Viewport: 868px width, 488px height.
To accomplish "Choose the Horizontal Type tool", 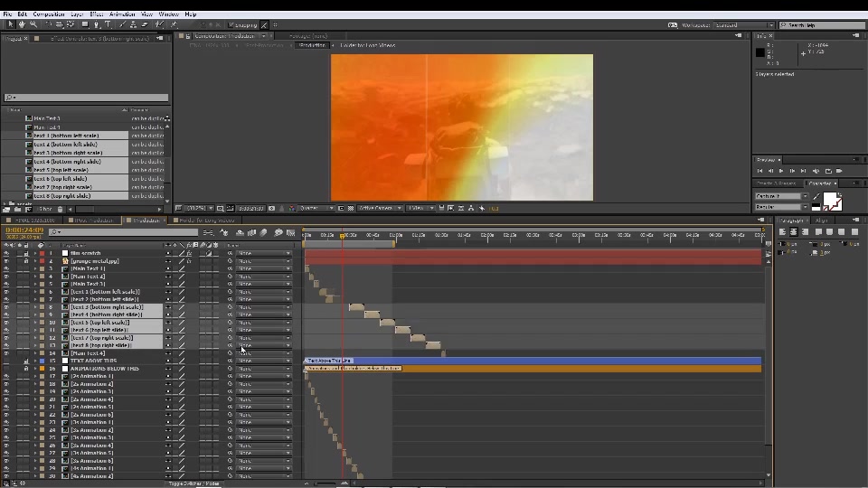I will 108,25.
